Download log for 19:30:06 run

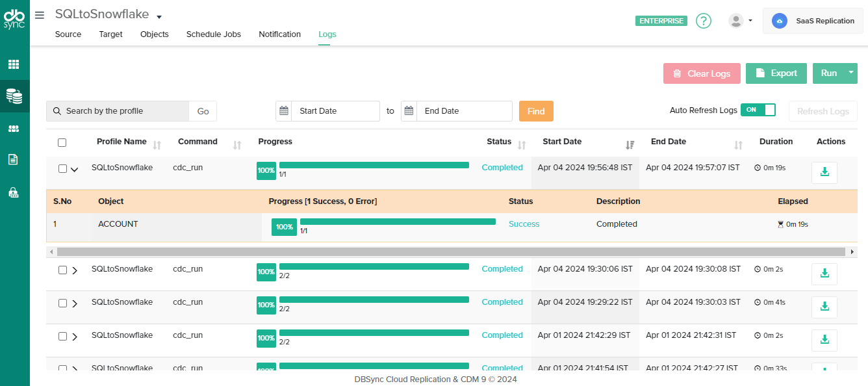tap(824, 274)
